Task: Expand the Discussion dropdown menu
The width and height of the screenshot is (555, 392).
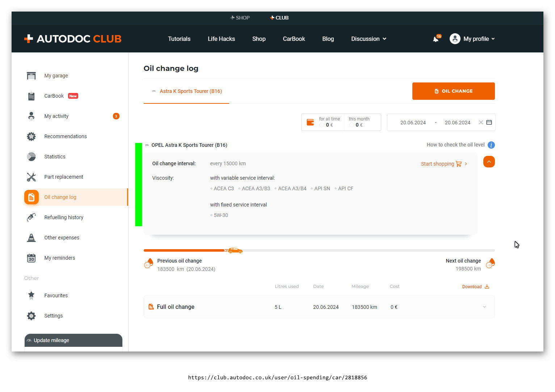Action: [x=369, y=39]
